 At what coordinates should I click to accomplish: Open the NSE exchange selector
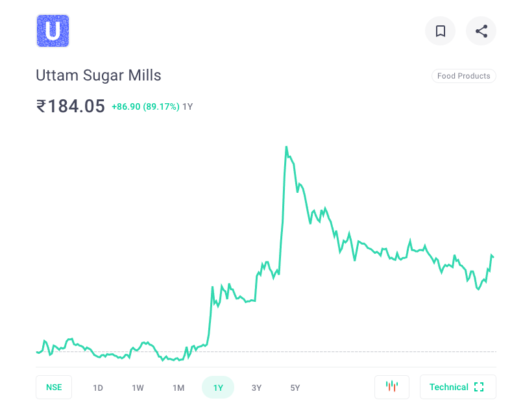pos(54,387)
